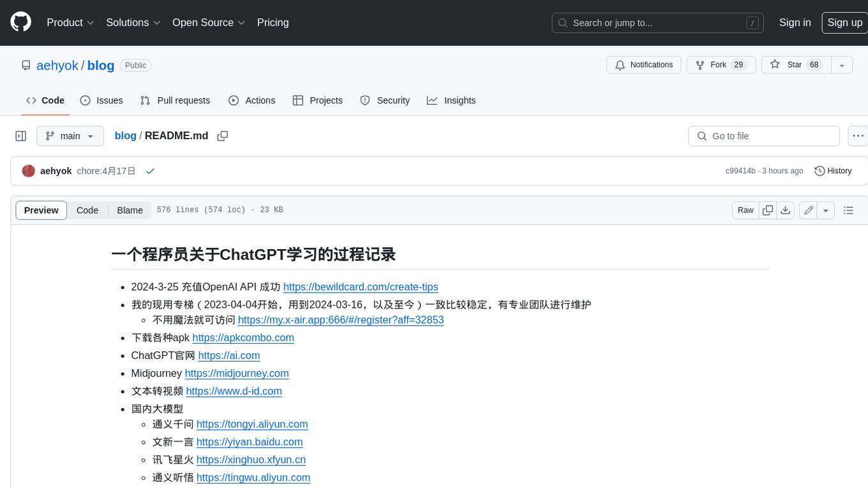Open the tongyi.aliyun.com link
868x488 pixels.
point(252,424)
